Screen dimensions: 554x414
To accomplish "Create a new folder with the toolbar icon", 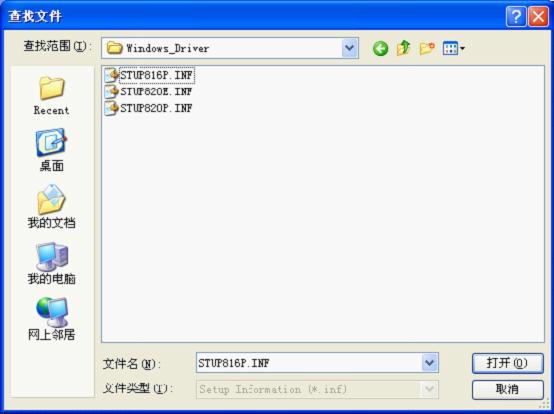I will pyautogui.click(x=427, y=48).
